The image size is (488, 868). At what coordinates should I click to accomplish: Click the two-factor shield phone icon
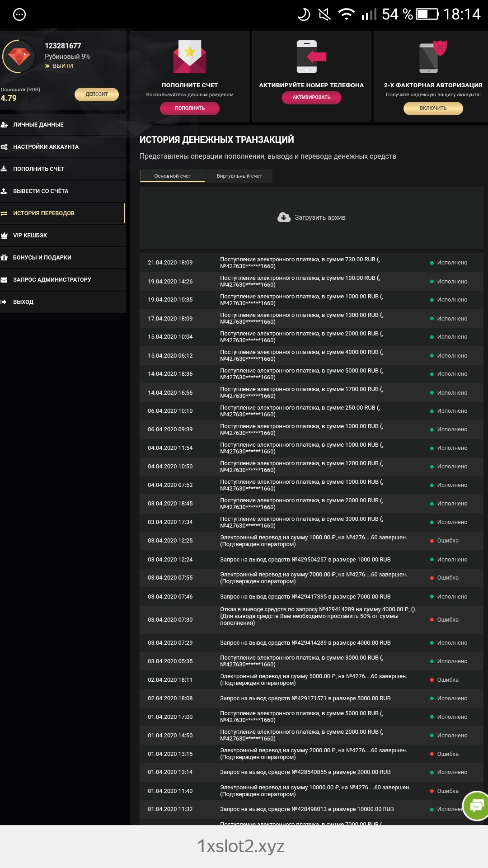pos(432,57)
